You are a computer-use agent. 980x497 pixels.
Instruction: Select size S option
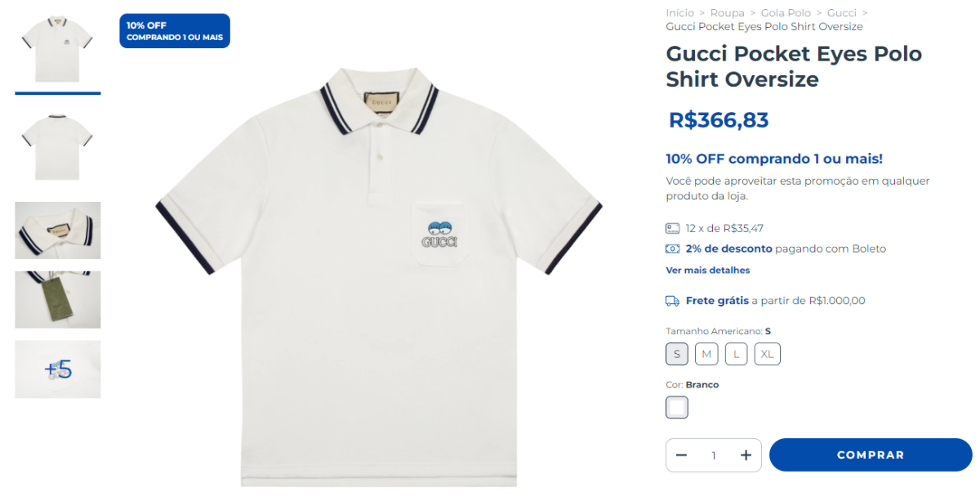(x=676, y=354)
